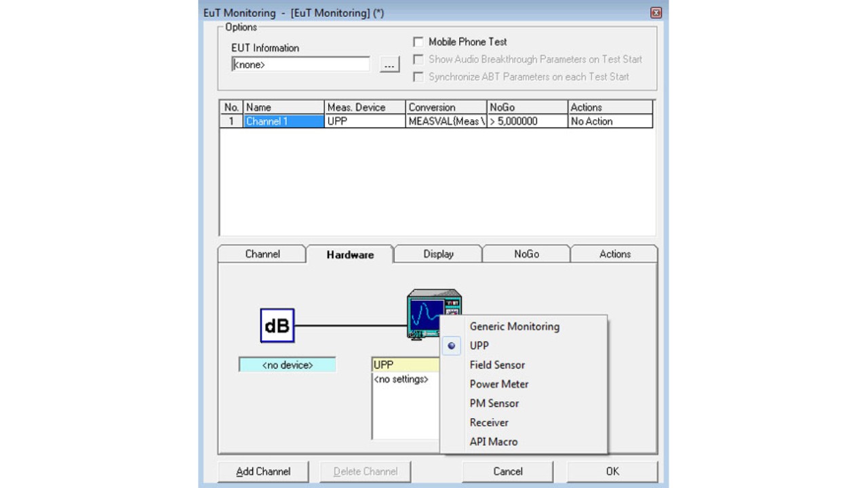Select the UPP radio option in menu

pyautogui.click(x=479, y=346)
